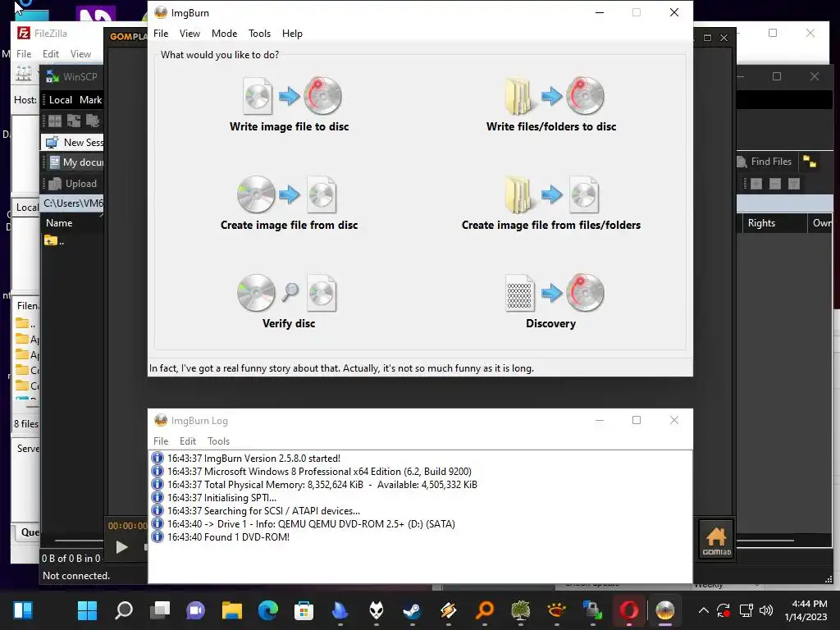Click ImgBurn taskbar icon

click(x=664, y=609)
